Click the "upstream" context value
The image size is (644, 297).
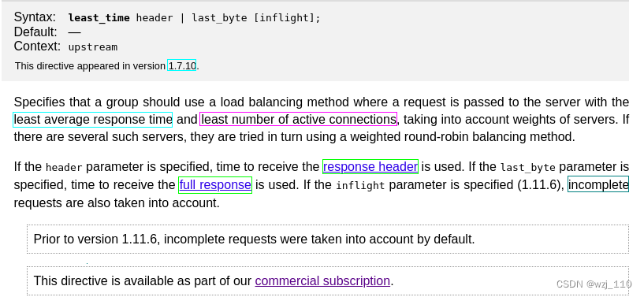(93, 47)
